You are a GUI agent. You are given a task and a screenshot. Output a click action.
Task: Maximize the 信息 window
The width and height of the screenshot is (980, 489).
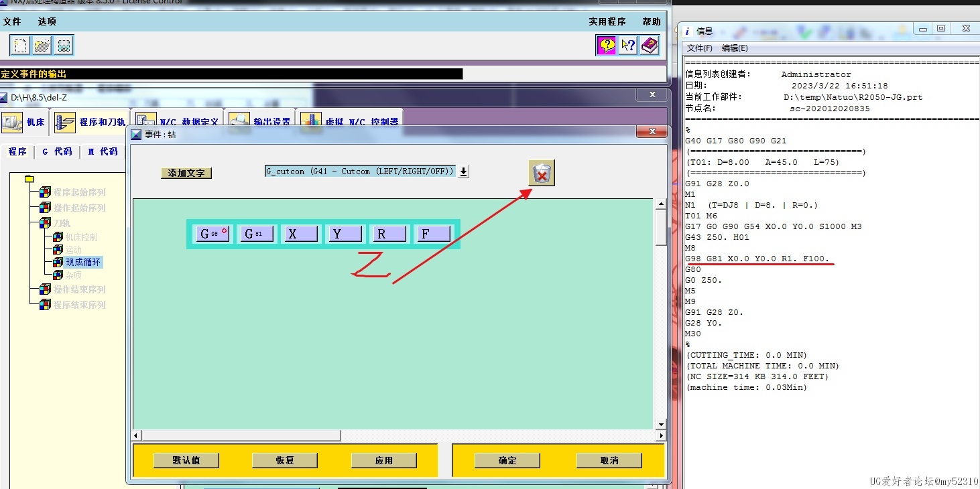point(941,29)
